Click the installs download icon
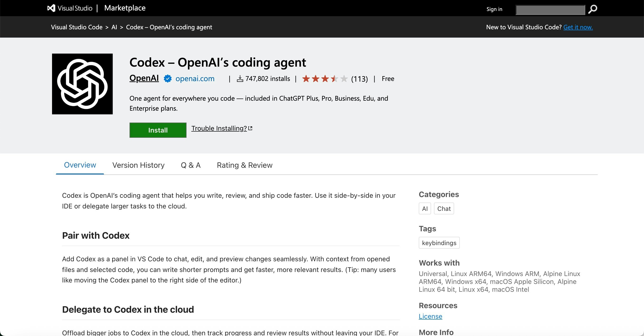This screenshot has width=644, height=336. coord(240,79)
